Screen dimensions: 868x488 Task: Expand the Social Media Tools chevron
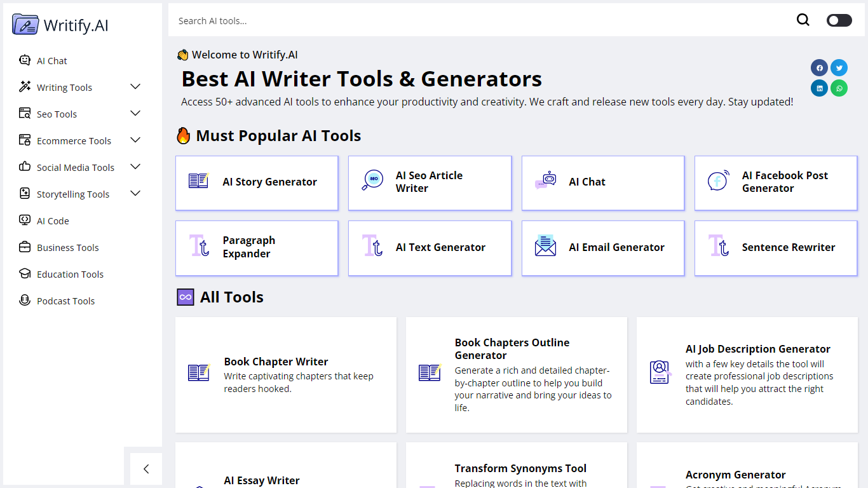[135, 166]
